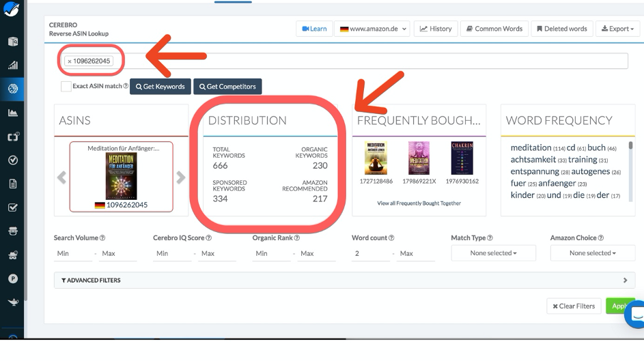Expand the Advanced Filters section

click(x=344, y=280)
